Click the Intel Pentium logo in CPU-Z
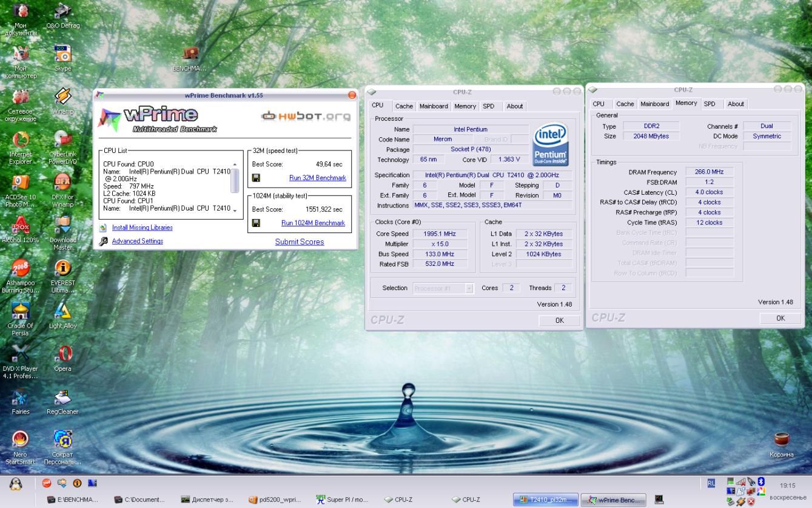This screenshot has width=812, height=508. pyautogui.click(x=550, y=144)
